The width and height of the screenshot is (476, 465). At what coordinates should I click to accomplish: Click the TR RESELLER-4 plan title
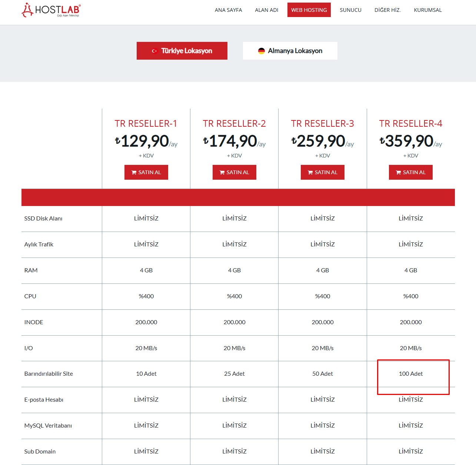point(411,123)
